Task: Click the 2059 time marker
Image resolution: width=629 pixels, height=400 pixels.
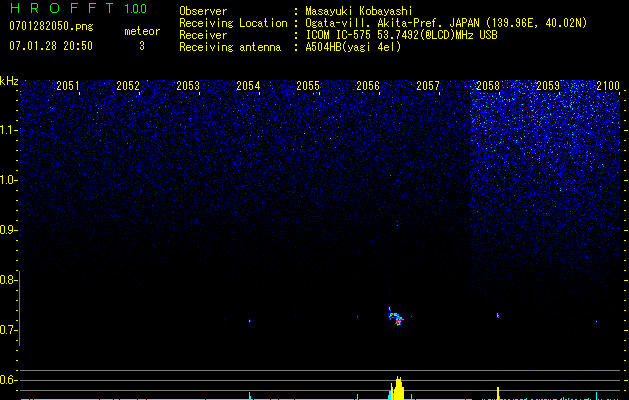Action: (x=548, y=86)
